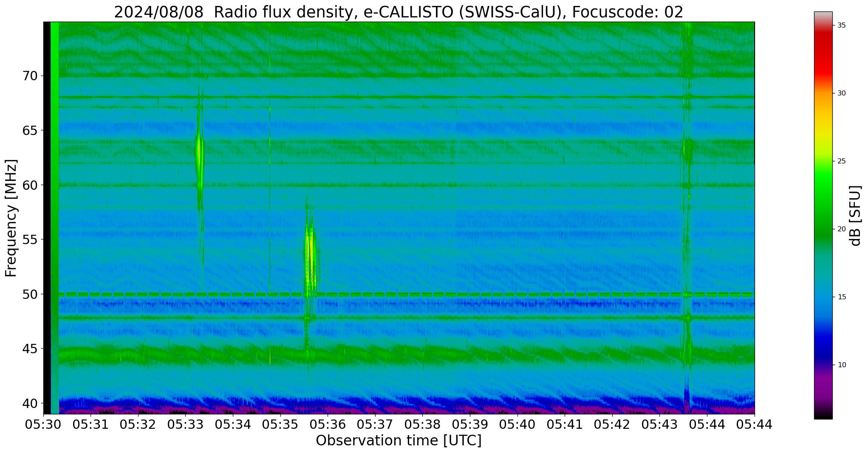Click the "Frequency [MHz]" axis label
Screen dimensions: 868x453
click(11, 218)
